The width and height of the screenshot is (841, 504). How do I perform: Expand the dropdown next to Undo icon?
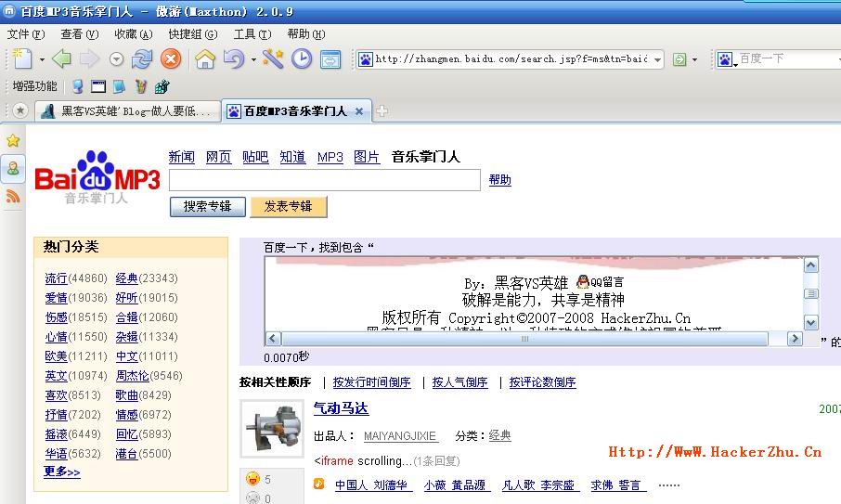click(x=253, y=59)
